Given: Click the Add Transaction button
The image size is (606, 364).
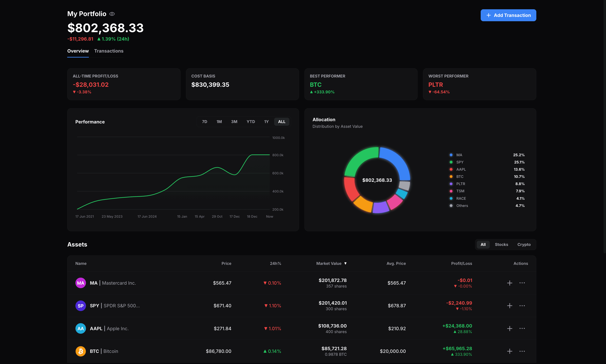Looking at the screenshot, I should (508, 15).
